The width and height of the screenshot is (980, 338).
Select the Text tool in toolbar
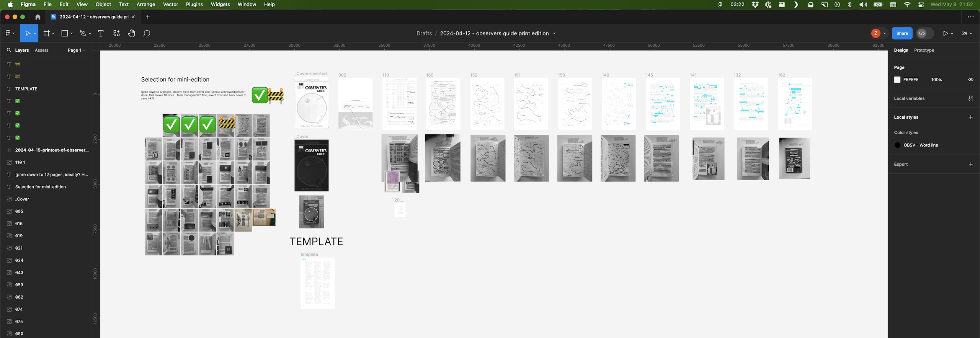coord(101,34)
